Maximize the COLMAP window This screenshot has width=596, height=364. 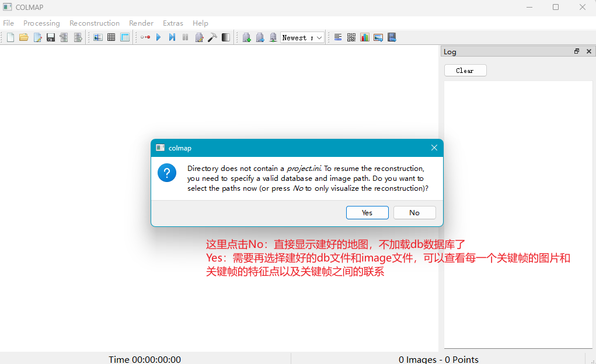click(556, 7)
